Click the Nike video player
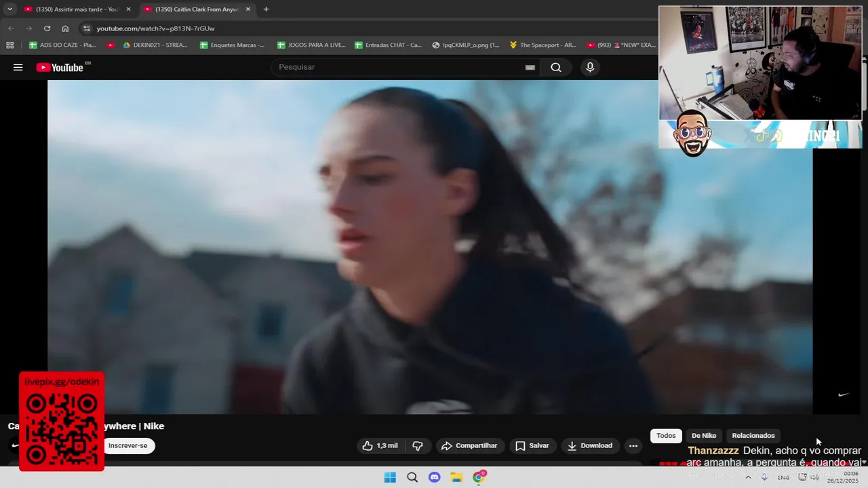 coord(430,247)
